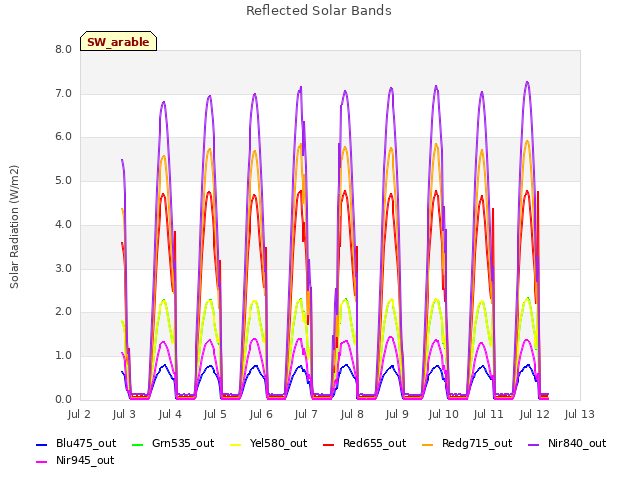
Task: Toggle the Yel580_out legend entry
Action: [x=269, y=443]
